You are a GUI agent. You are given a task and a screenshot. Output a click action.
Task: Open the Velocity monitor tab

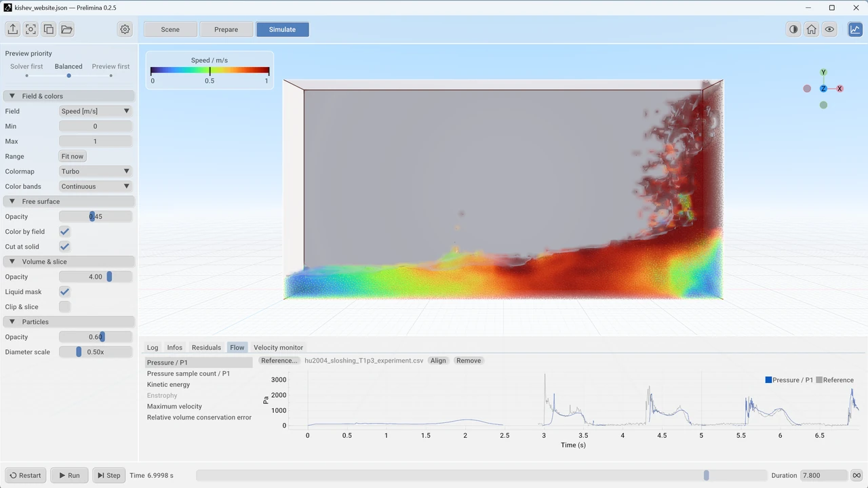pos(278,348)
